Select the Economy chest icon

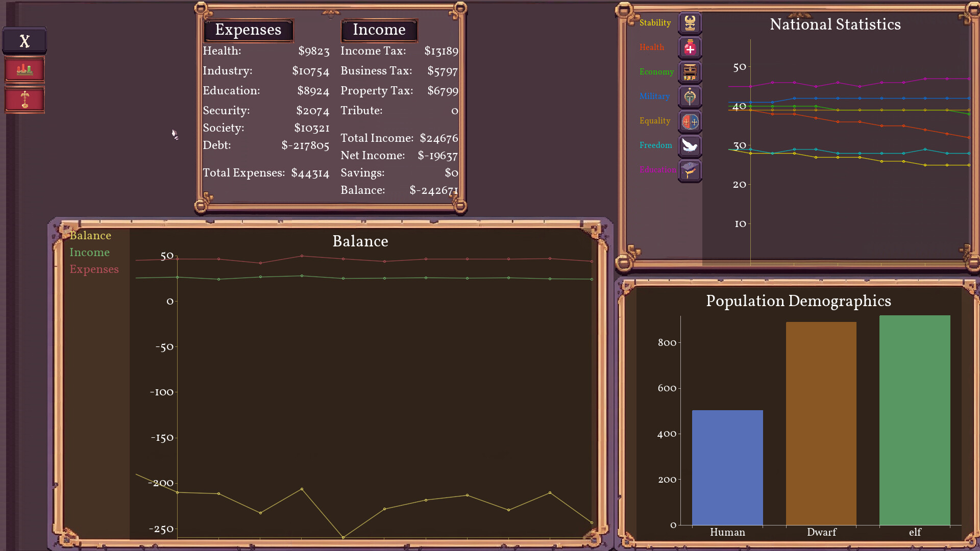[690, 72]
